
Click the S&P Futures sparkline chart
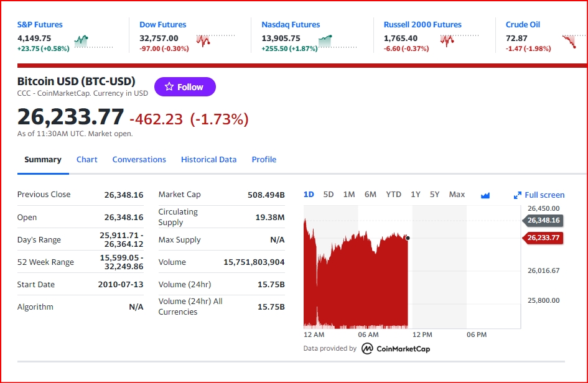point(93,41)
